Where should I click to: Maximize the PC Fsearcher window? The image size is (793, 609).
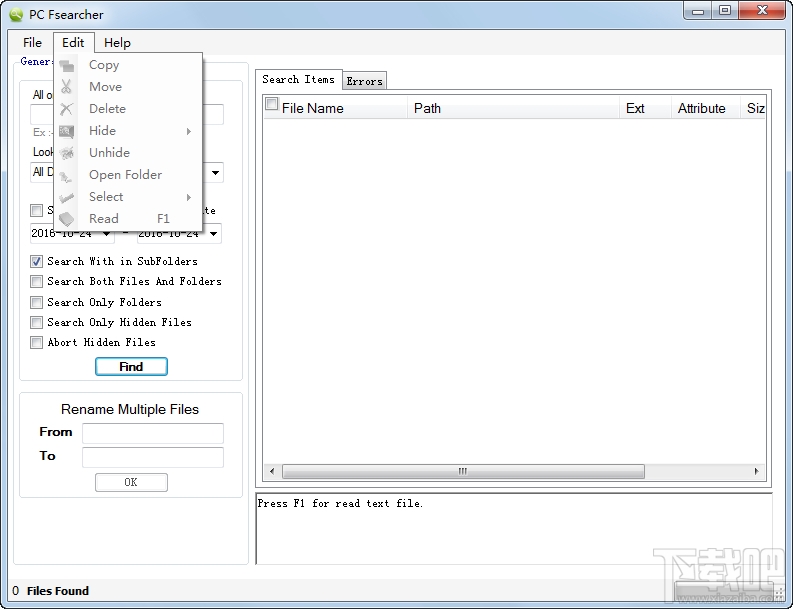(x=725, y=11)
